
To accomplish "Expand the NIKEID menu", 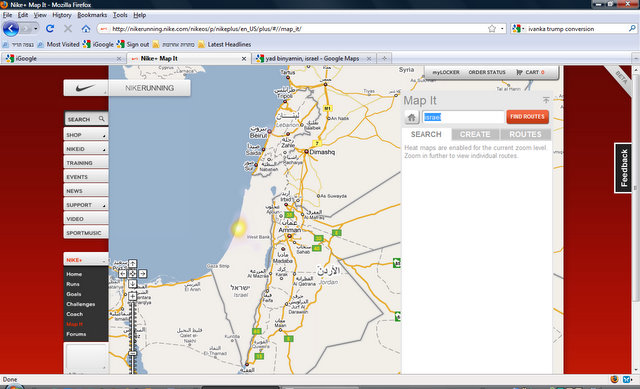I will [86, 149].
